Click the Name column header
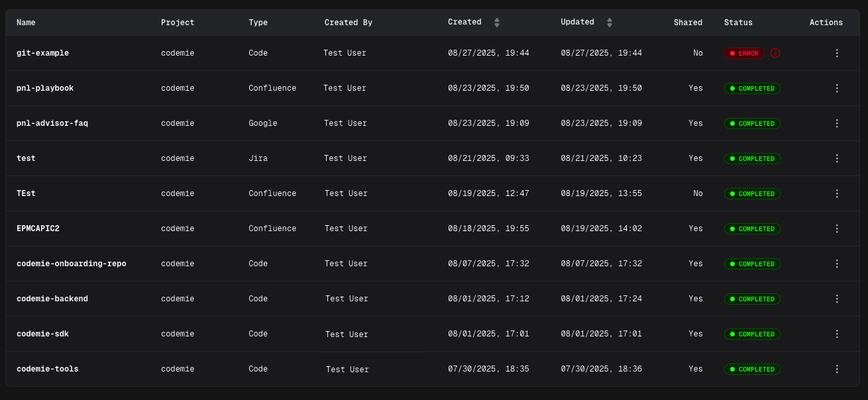This screenshot has height=400, width=868. click(26, 23)
